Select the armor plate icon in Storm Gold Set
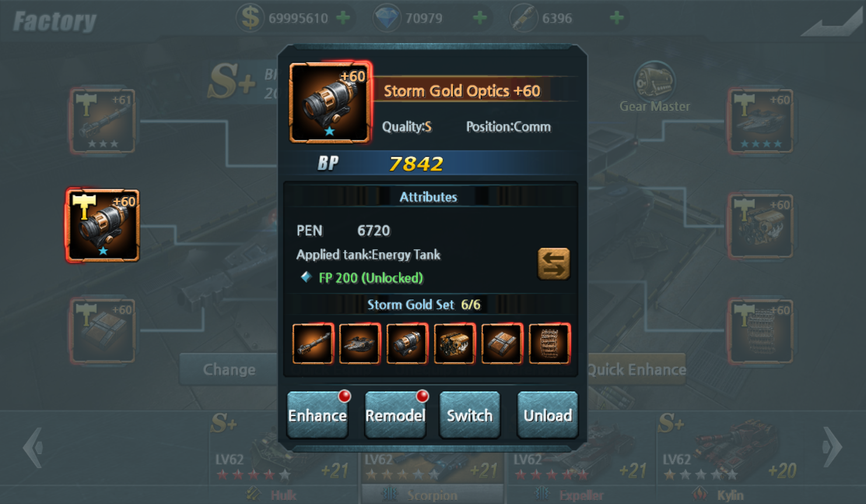The height and width of the screenshot is (504, 866). 502,343
